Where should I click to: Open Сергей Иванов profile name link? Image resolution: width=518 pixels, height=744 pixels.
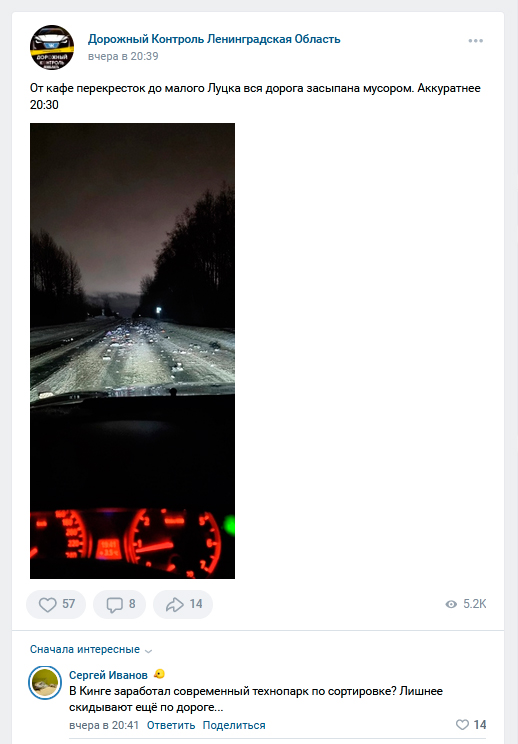pos(108,675)
